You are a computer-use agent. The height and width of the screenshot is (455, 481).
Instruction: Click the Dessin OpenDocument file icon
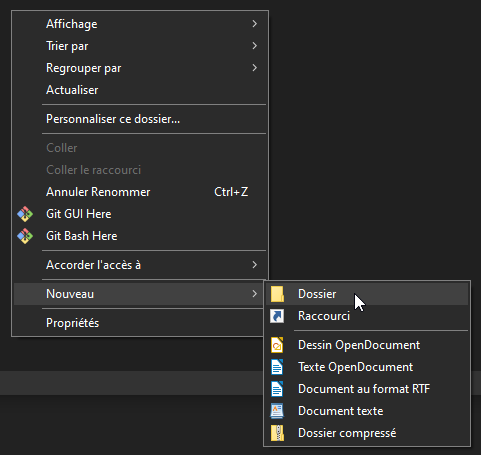tap(277, 345)
